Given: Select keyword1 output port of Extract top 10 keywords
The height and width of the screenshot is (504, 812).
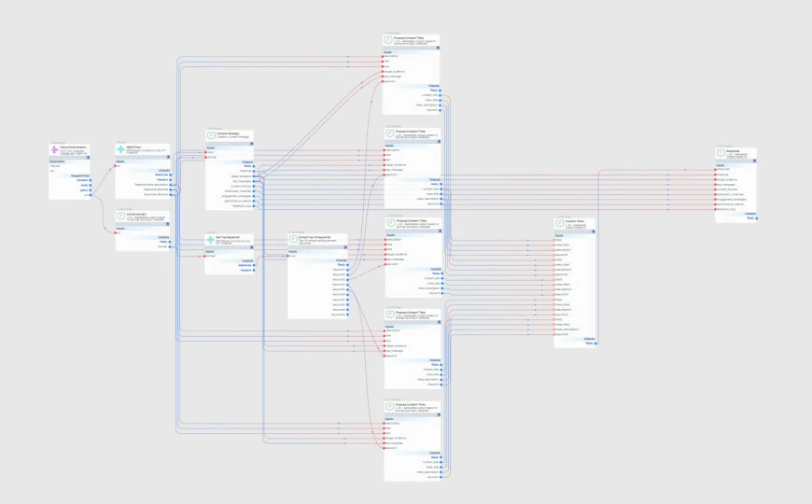Looking at the screenshot, I should [x=347, y=270].
